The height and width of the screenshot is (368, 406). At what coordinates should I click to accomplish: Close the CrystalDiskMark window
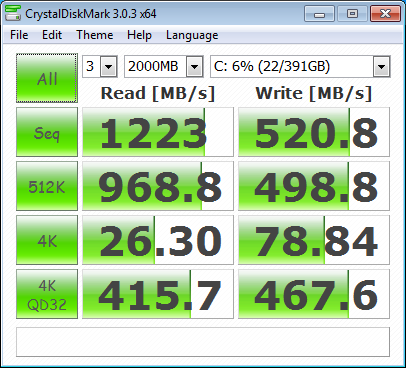point(385,14)
